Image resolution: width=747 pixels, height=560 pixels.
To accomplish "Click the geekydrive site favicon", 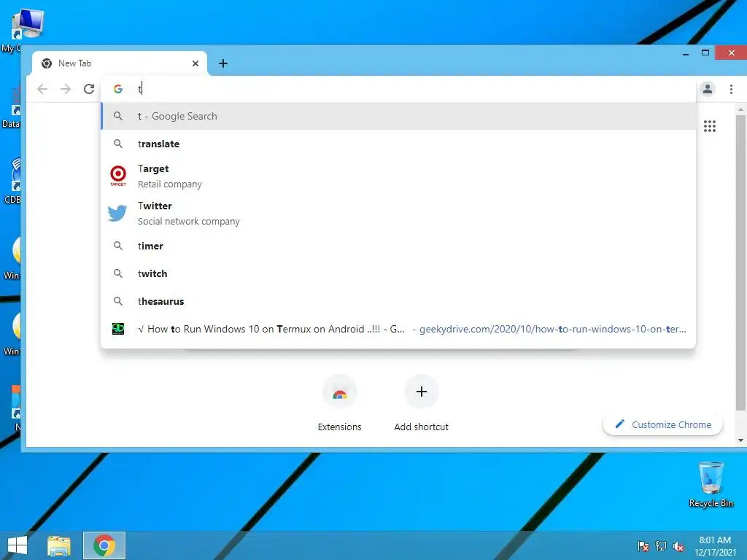I will click(118, 329).
